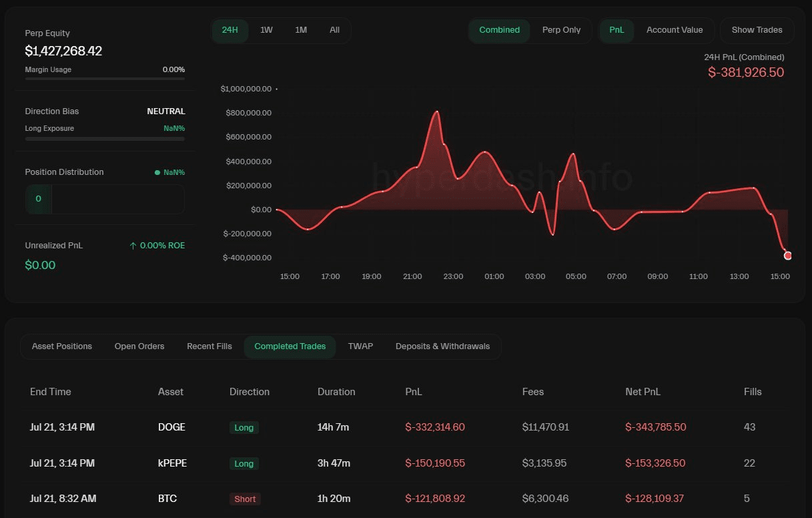Screen dimensions: 812x518
Task: Click the Long Exposure bar
Action: (x=105, y=139)
